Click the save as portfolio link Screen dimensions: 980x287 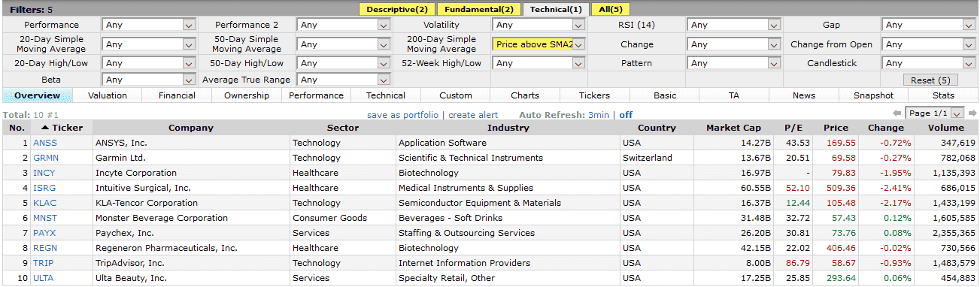(402, 115)
